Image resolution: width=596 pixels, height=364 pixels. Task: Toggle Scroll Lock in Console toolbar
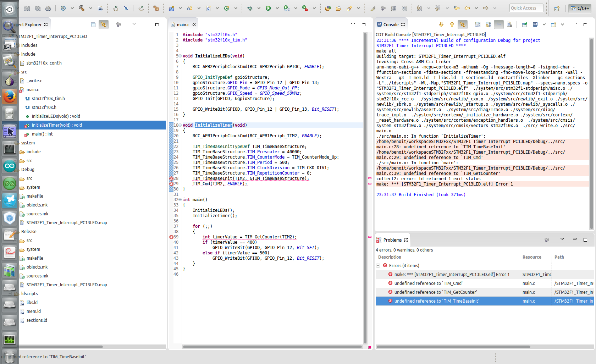click(489, 24)
